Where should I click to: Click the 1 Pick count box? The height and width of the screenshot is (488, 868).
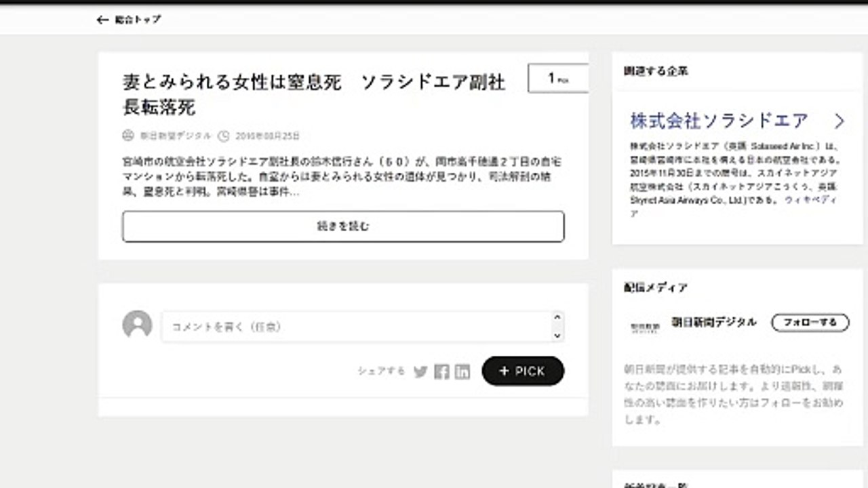pyautogui.click(x=557, y=79)
